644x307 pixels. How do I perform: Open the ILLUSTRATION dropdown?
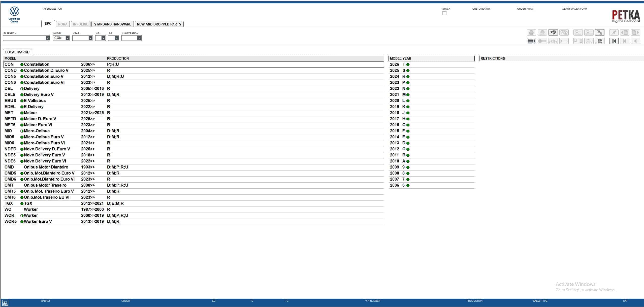pyautogui.click(x=139, y=38)
